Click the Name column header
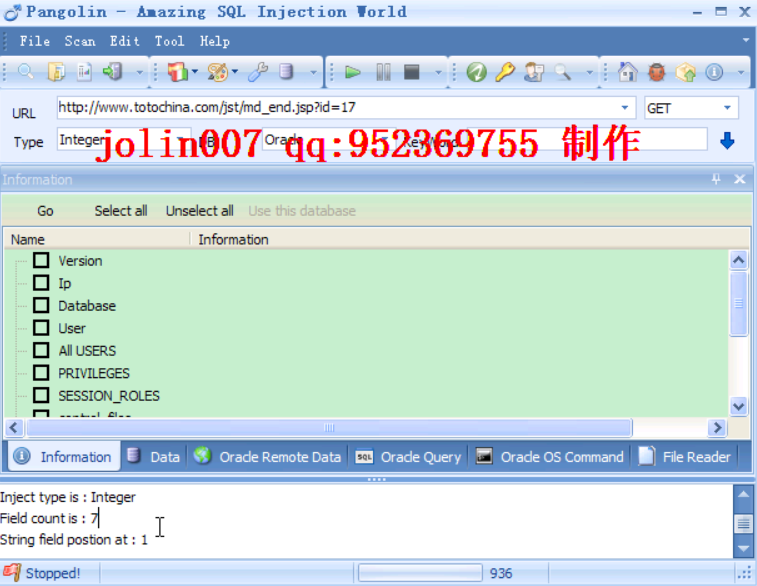The image size is (757, 586). coord(97,239)
